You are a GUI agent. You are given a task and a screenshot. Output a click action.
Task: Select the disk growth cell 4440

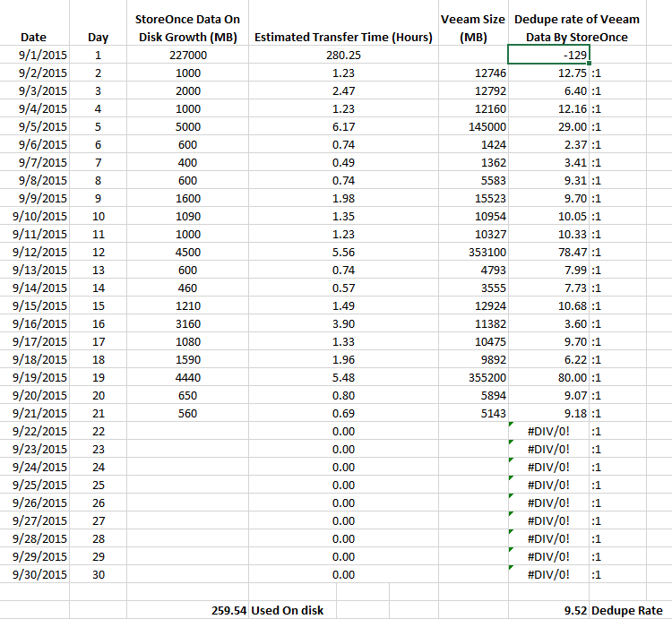[x=188, y=378]
